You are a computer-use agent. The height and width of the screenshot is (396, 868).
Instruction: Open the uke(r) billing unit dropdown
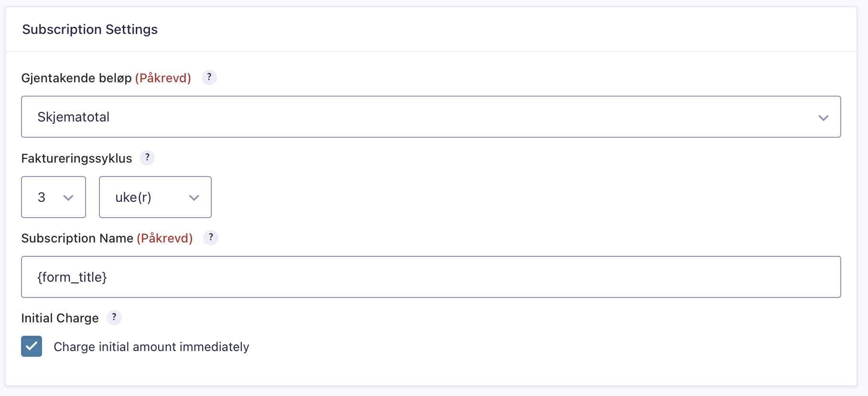click(155, 197)
